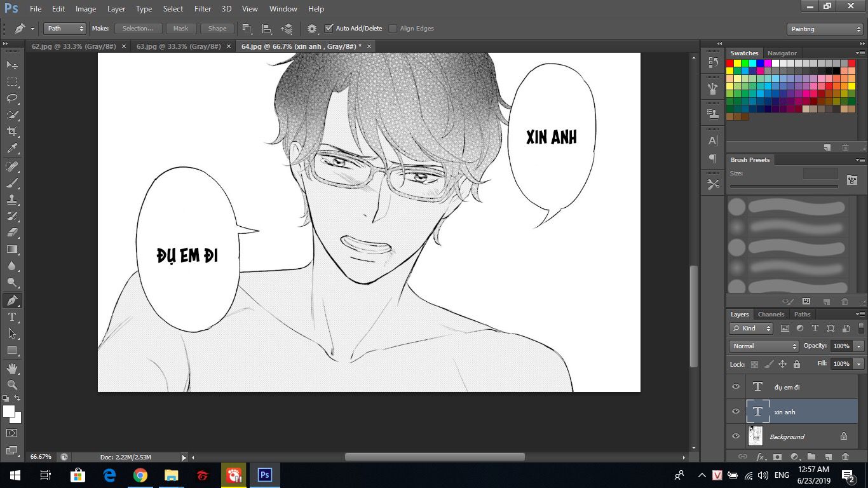Hide the Background layer visibility eye
Image resolution: width=868 pixels, height=488 pixels.
coord(736,437)
